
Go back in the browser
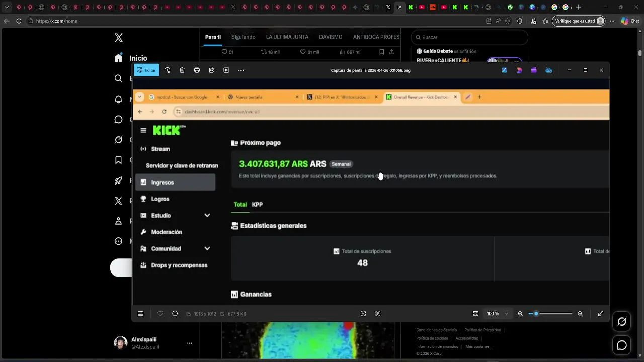pyautogui.click(x=7, y=21)
